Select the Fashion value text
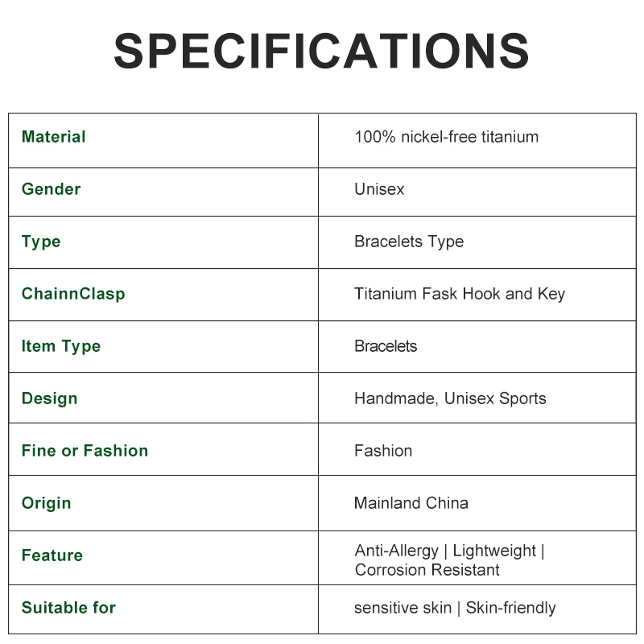644x644 pixels. pos(383,451)
